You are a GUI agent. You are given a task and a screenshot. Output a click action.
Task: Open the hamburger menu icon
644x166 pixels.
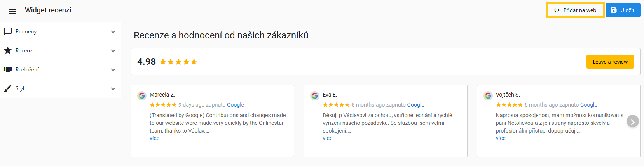[12, 11]
